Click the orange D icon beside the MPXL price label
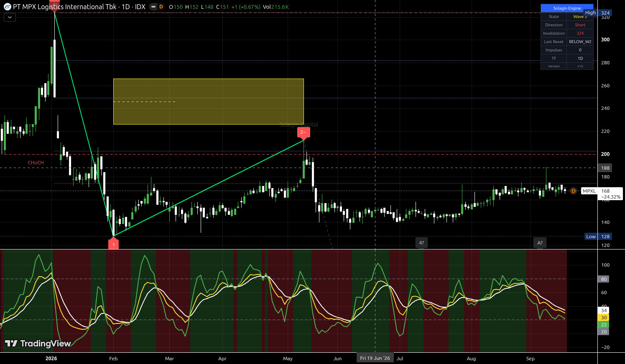Screen dimensions: 625x364 click(574, 191)
